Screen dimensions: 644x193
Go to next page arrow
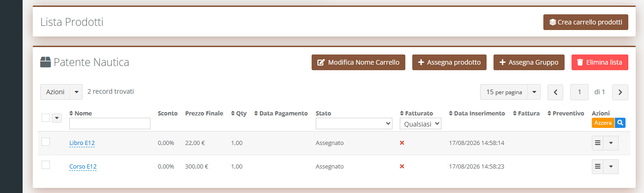point(620,92)
